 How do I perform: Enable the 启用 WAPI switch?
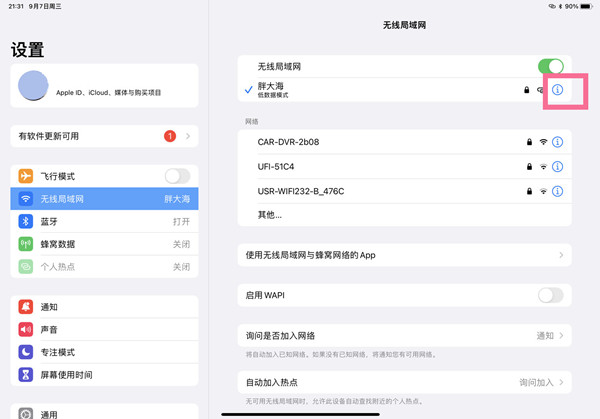(x=550, y=295)
